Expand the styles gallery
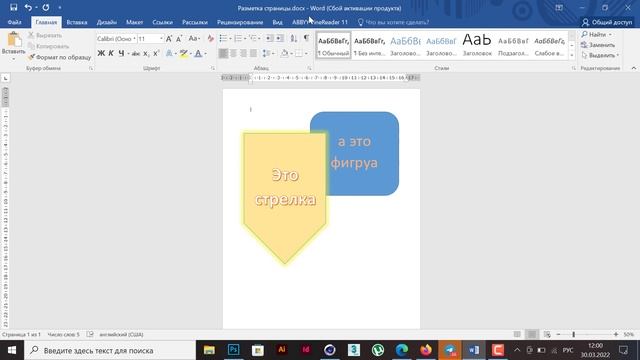The width and height of the screenshot is (640, 360). click(572, 56)
